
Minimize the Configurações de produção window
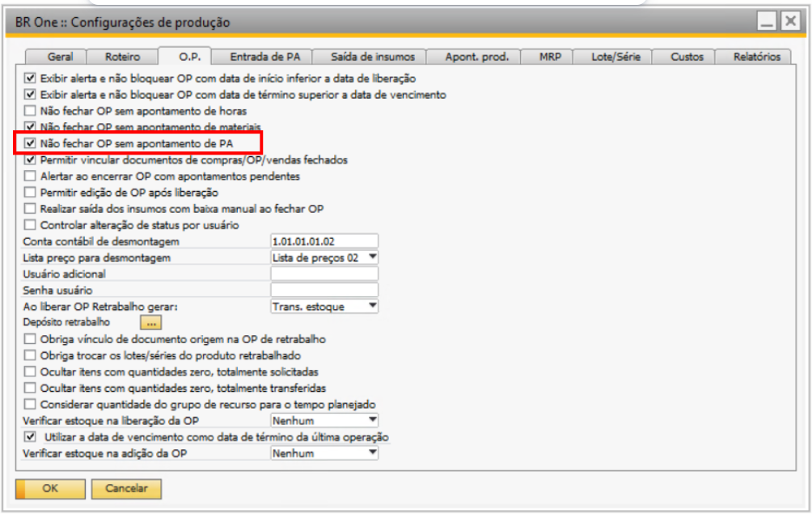coord(768,22)
